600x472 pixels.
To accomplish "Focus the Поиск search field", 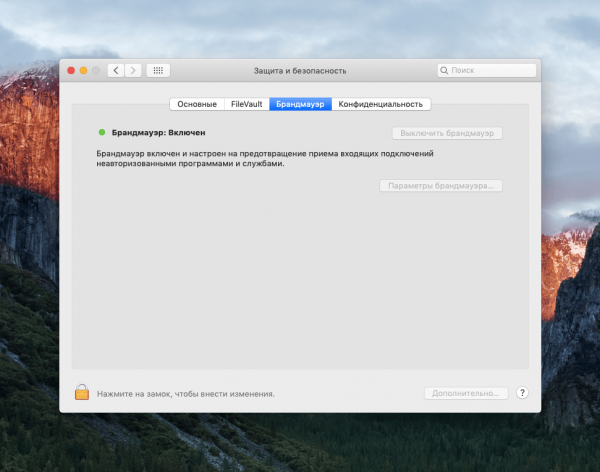I will click(x=487, y=70).
